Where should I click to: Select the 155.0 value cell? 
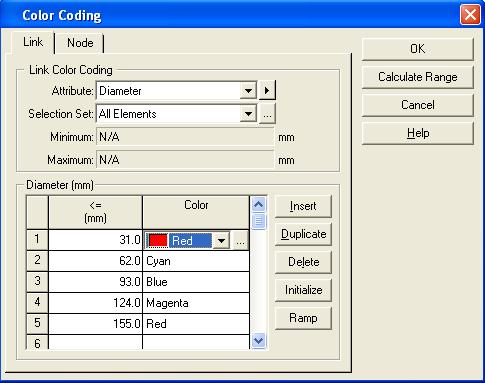[95, 324]
